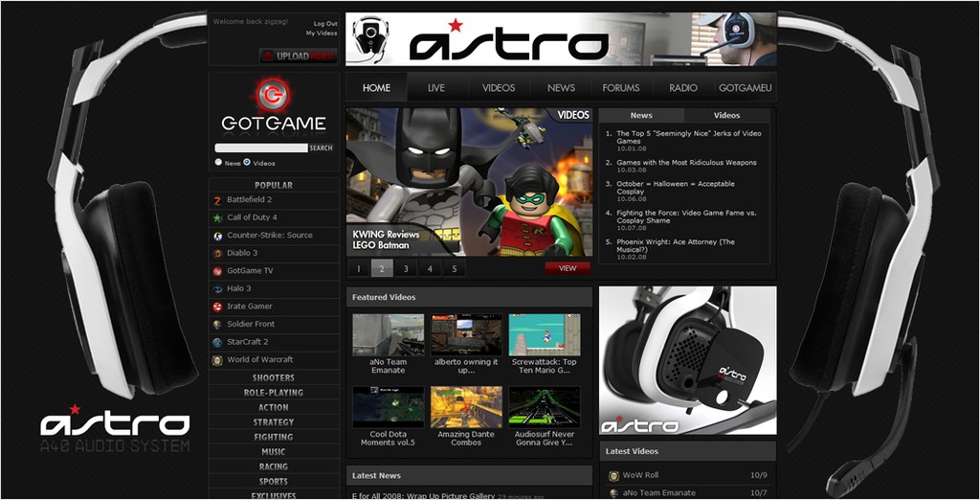Open the Screwattack Top Ten Mario thumbnail
Image resolution: width=980 pixels, height=500 pixels.
[x=545, y=335]
